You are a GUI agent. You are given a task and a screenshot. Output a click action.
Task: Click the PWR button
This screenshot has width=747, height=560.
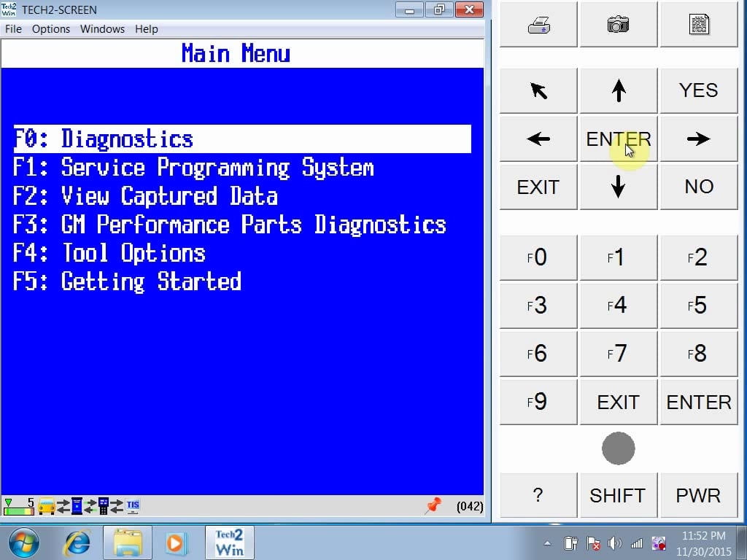coord(698,495)
